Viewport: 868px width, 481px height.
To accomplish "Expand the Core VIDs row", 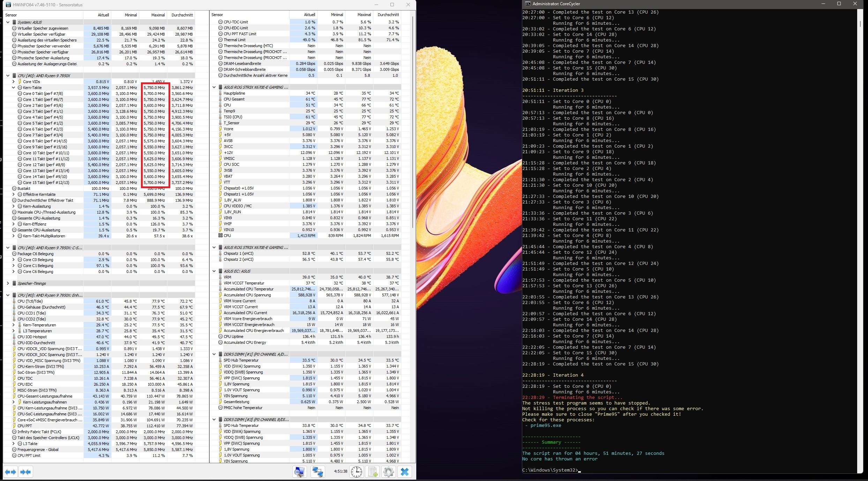I will tap(14, 82).
